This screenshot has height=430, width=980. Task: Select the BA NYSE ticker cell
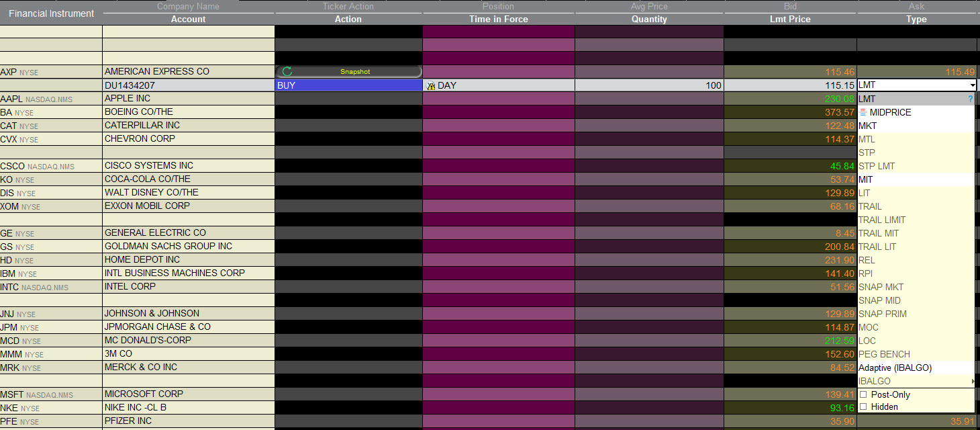51,112
